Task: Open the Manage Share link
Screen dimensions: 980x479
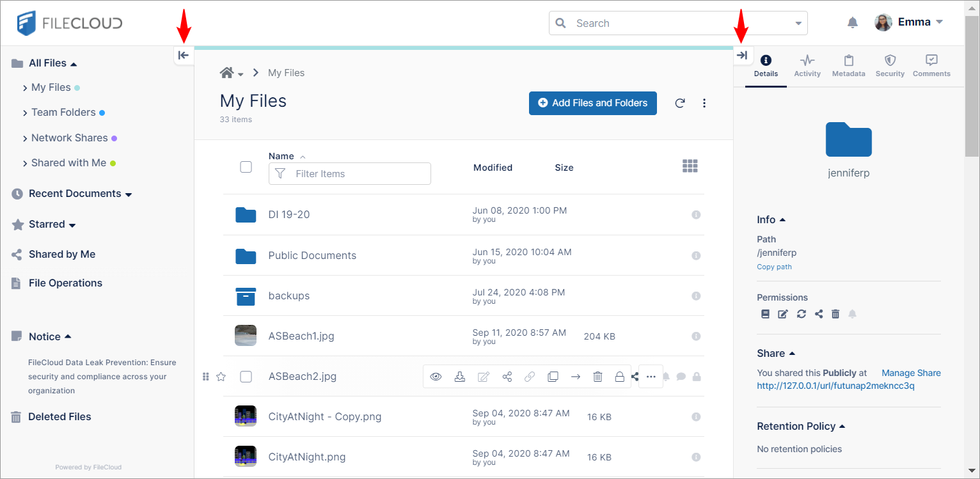Action: click(x=911, y=373)
